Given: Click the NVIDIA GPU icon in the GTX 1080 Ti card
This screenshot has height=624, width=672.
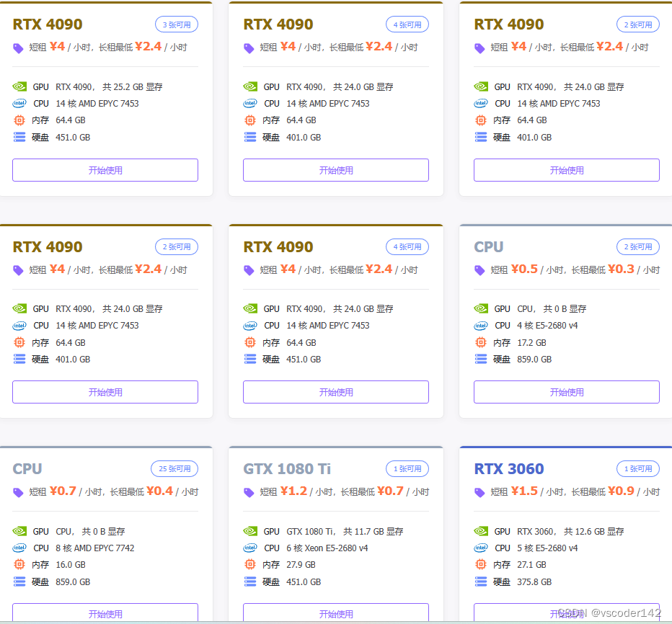Looking at the screenshot, I should (x=250, y=531).
